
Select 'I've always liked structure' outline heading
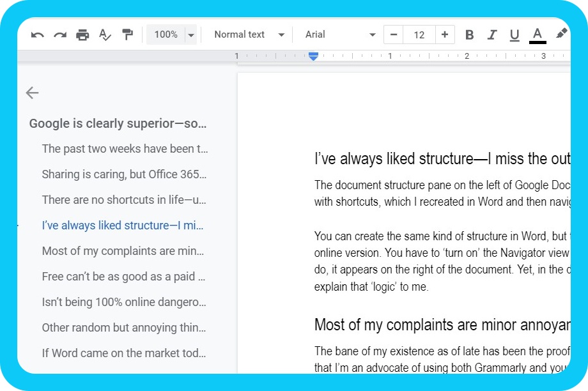pos(123,226)
